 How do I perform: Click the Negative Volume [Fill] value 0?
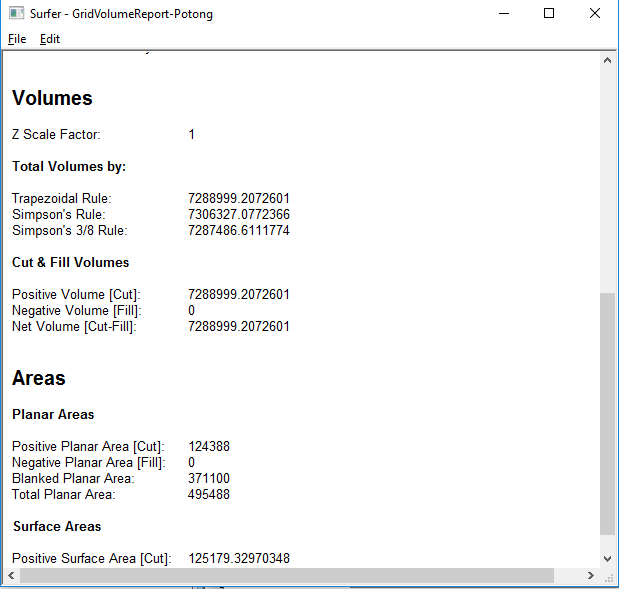point(191,311)
